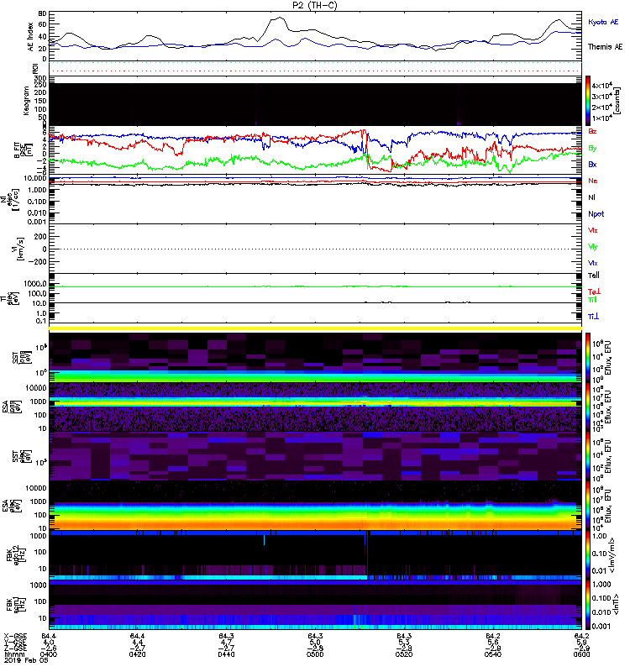Click the red dotted line in the ROI panel

[315, 71]
